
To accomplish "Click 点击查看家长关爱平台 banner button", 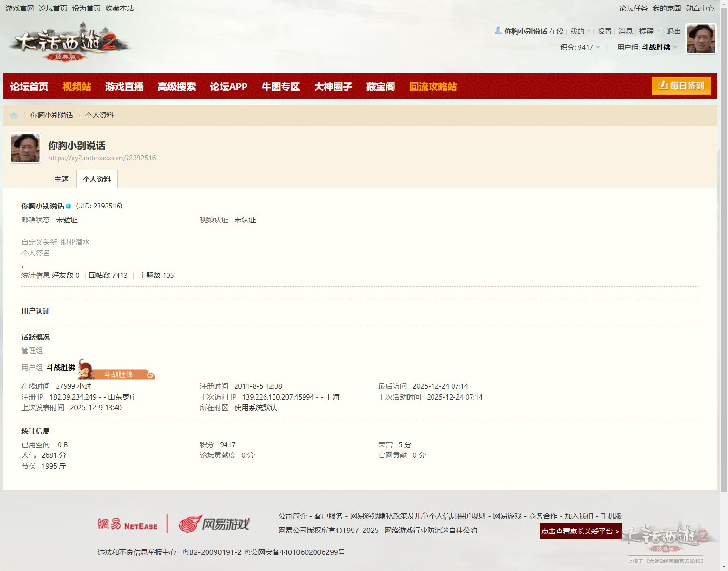I will point(580,532).
